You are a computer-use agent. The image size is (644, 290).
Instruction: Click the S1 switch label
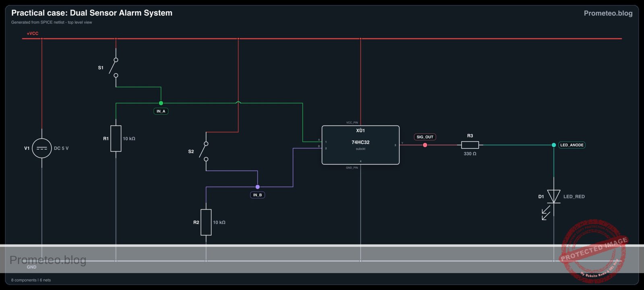pyautogui.click(x=101, y=68)
